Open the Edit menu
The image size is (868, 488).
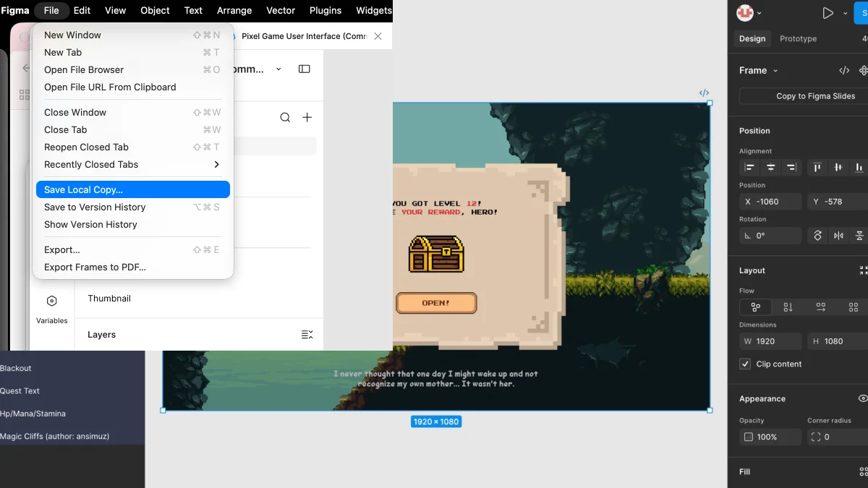coord(82,10)
